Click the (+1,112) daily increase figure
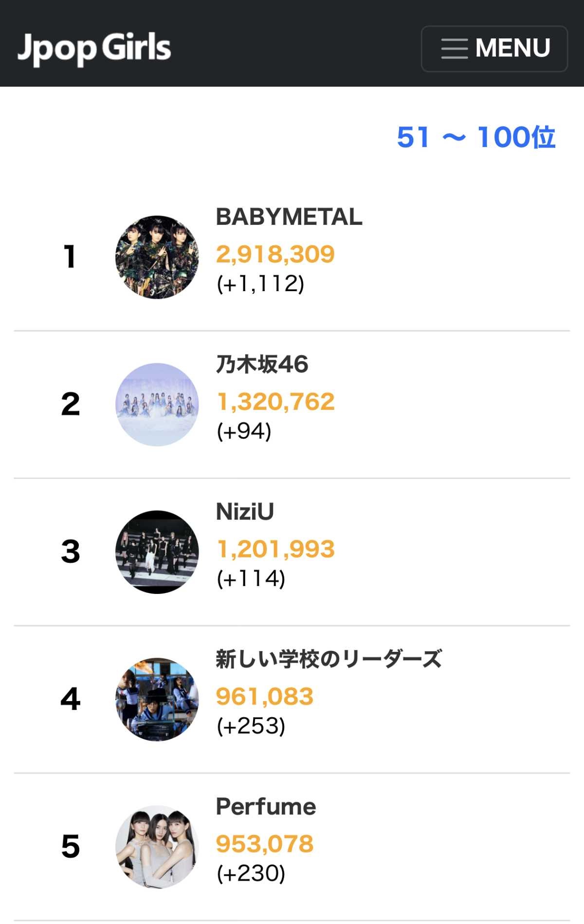 click(x=260, y=284)
